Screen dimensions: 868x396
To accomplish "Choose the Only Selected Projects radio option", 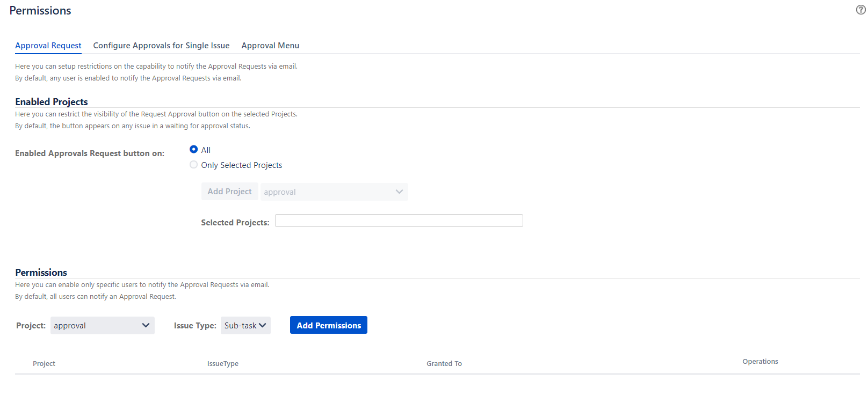I will [194, 165].
